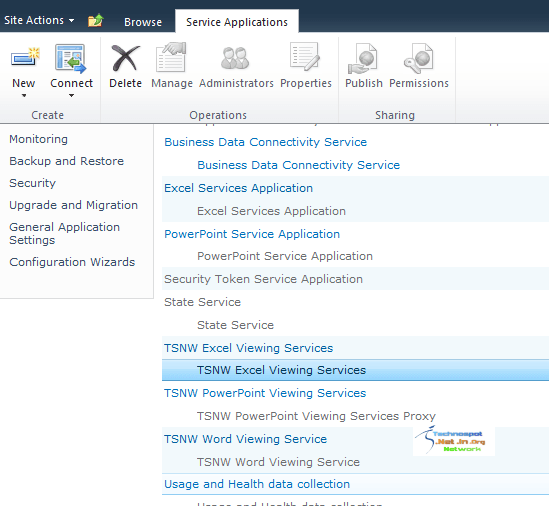Open Usage and Health data collection link
The width and height of the screenshot is (549, 506).
coord(257,484)
